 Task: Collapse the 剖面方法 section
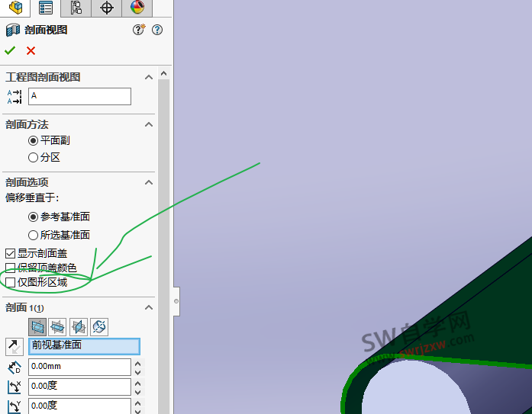point(149,125)
